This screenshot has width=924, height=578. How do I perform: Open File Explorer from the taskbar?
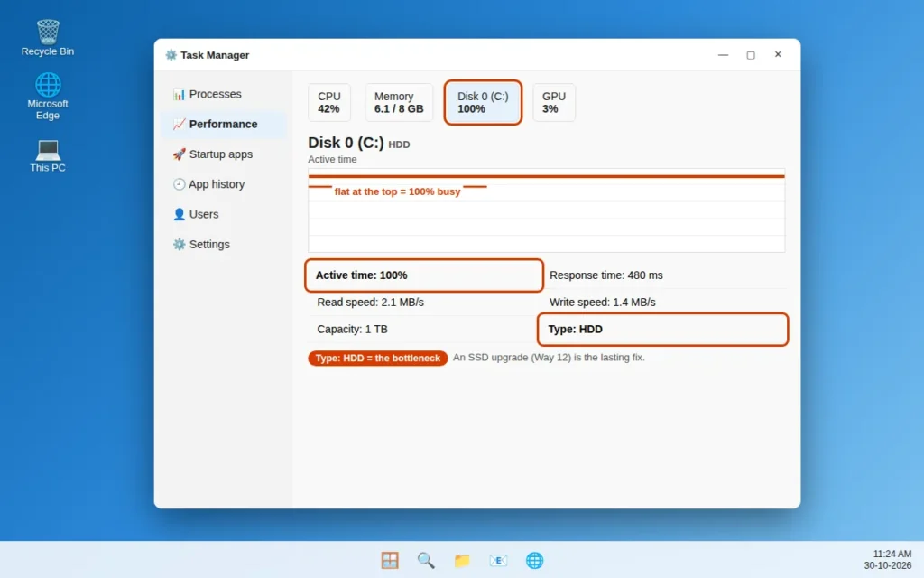(x=462, y=560)
